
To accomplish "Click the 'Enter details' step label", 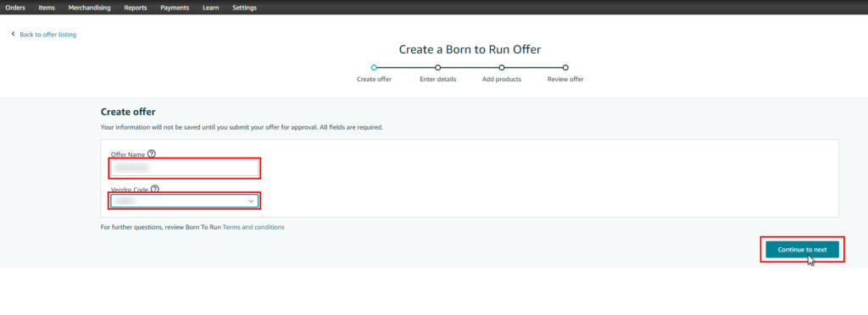I will [x=438, y=79].
